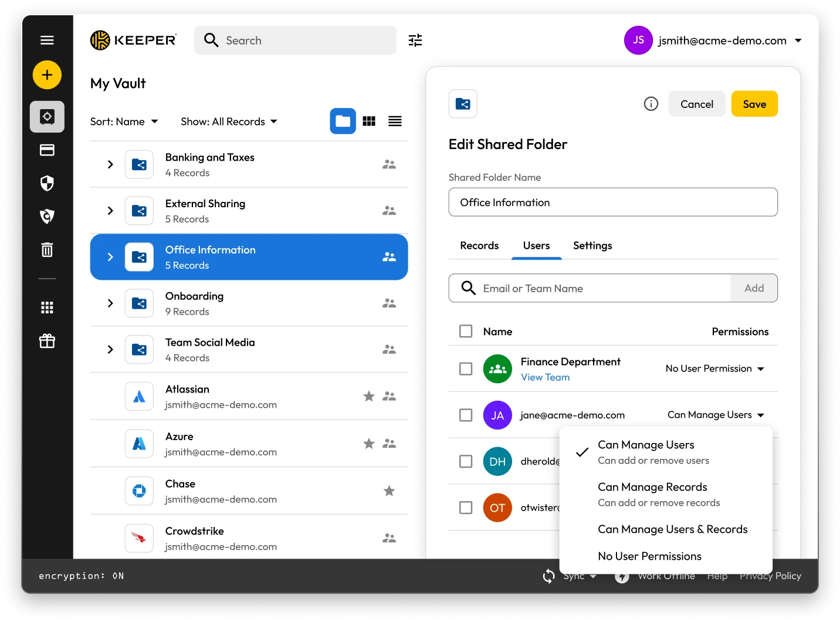Tick the select-all checkbox beside Name
Image resolution: width=840 pixels, height=622 pixels.
tap(466, 332)
